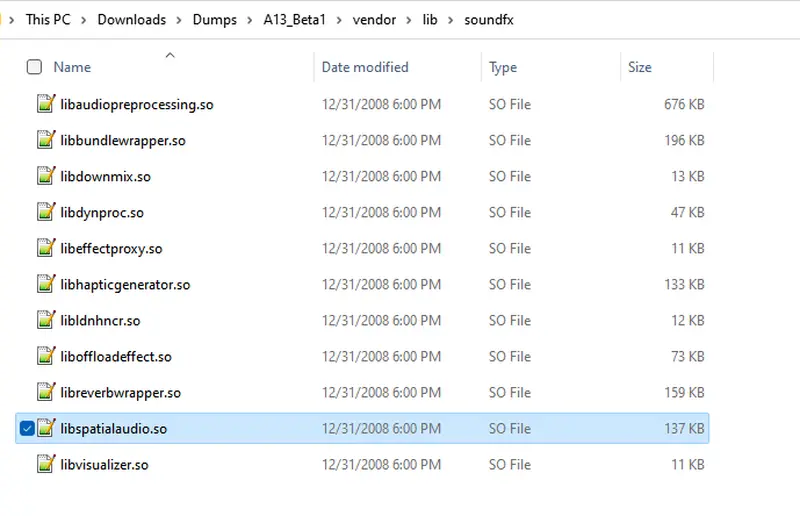Click the SO File type of libdynproc.so
Image resolution: width=800 pixels, height=516 pixels.
tap(510, 212)
